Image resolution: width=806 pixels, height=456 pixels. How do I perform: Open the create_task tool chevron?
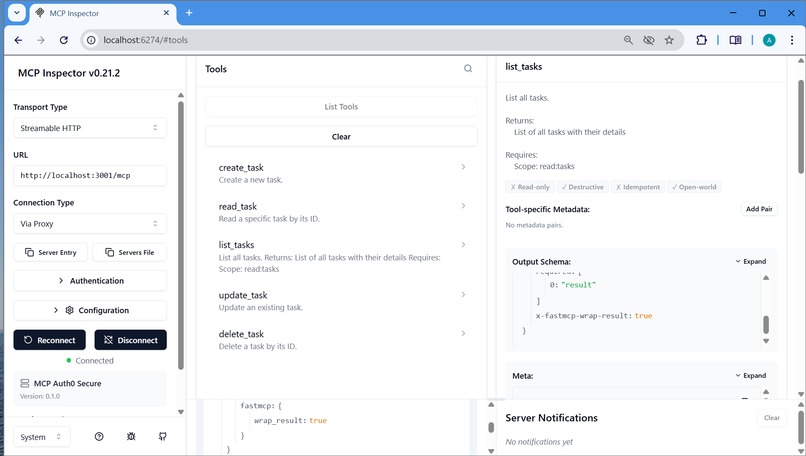point(463,167)
